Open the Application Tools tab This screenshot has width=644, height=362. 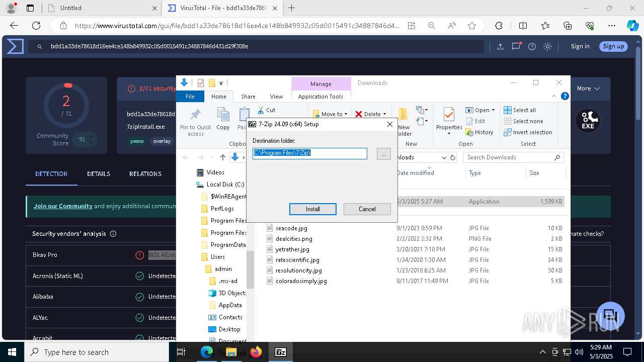tap(320, 97)
